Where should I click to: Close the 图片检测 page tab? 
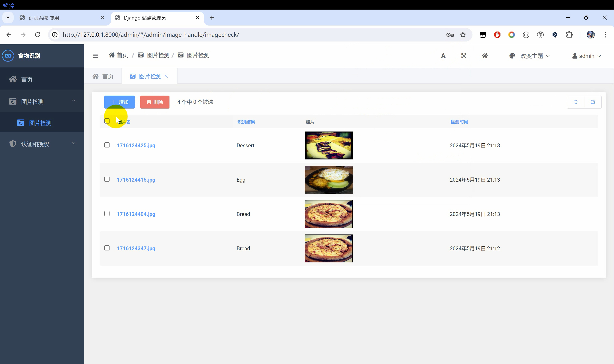167,76
